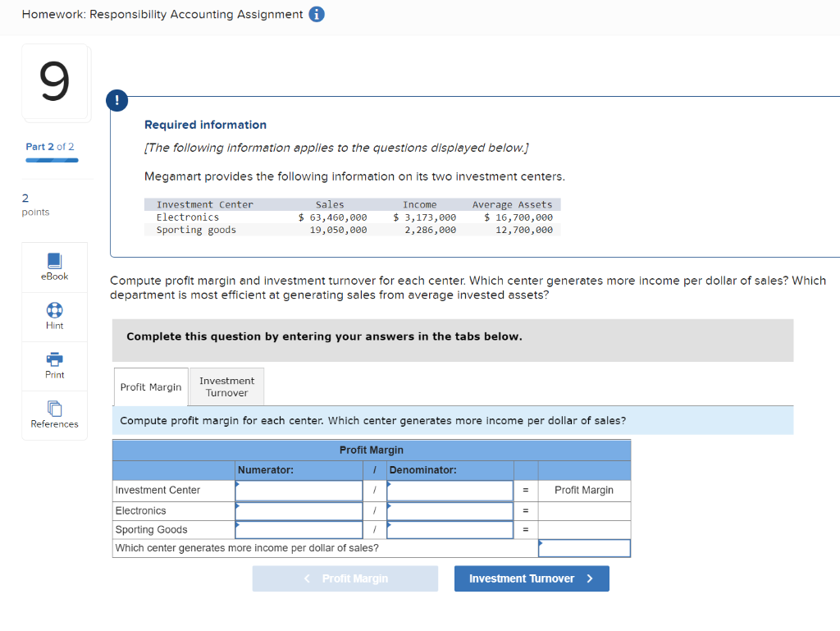
Task: Print the assignment question
Action: pos(54,365)
